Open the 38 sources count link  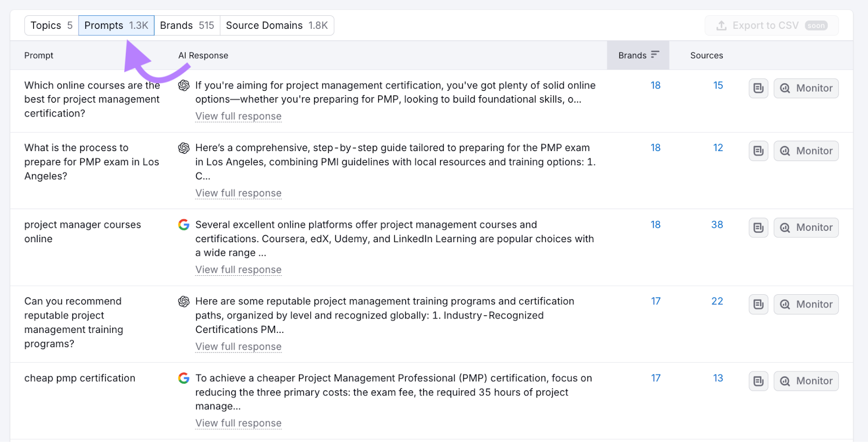[717, 225]
